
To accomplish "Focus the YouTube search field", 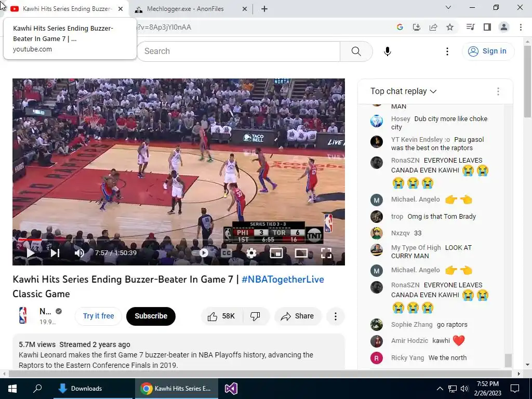I will pyautogui.click(x=238, y=51).
